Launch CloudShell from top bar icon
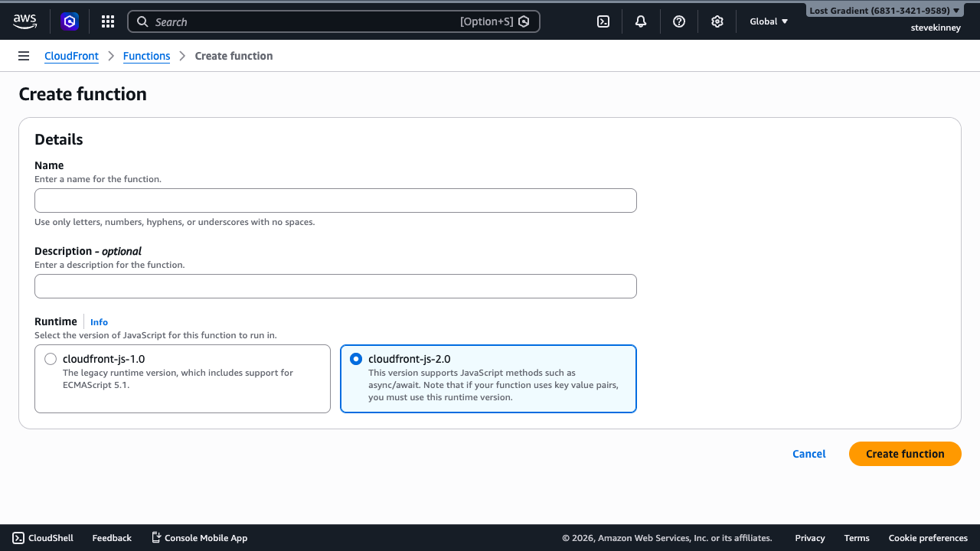The image size is (980, 551). click(603, 21)
